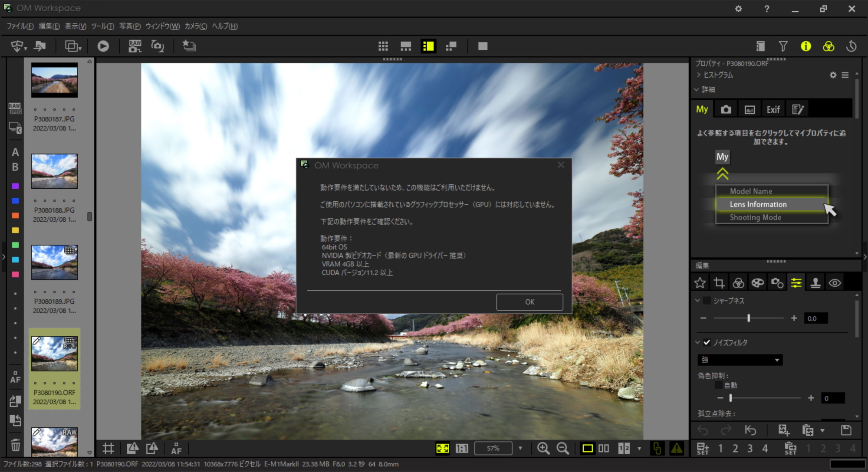This screenshot has width=868, height=472.
Task: Open paste edit settings dropdown arrow
Action: click(822, 431)
